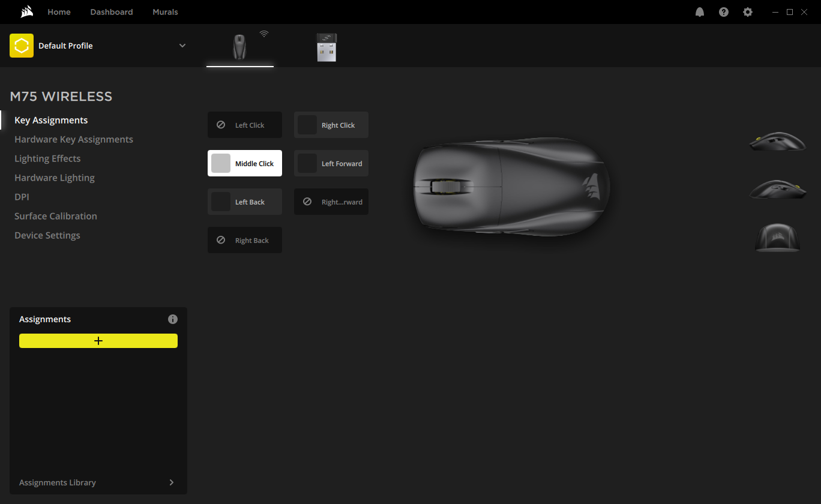Viewport: 821px width, 504px height.
Task: Open the settings gear icon
Action: click(748, 12)
